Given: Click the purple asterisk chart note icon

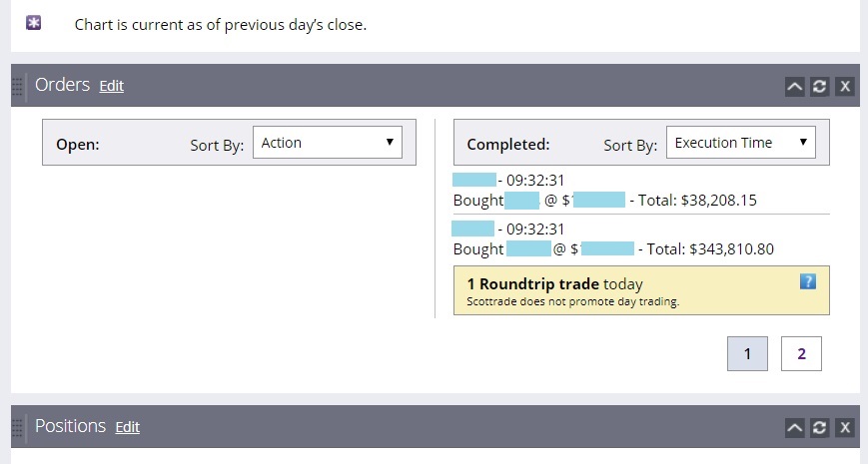Looking at the screenshot, I should (34, 22).
